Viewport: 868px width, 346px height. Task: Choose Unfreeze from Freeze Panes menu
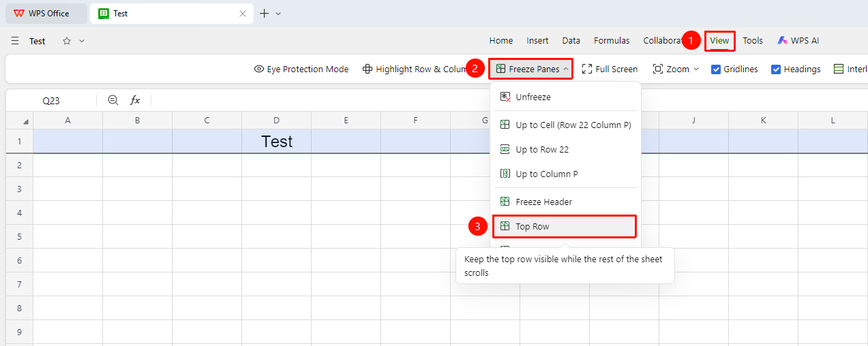click(565, 97)
